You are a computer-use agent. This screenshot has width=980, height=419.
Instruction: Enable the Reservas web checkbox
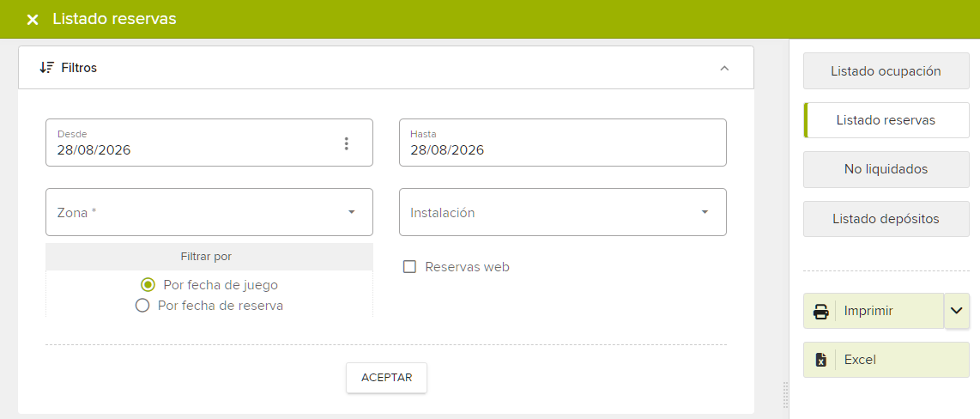click(x=409, y=267)
